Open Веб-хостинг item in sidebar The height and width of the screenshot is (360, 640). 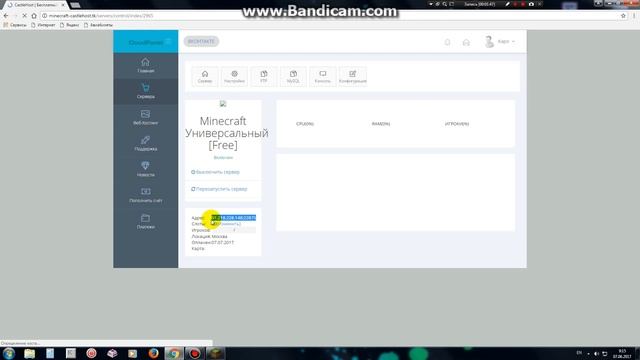(145, 118)
